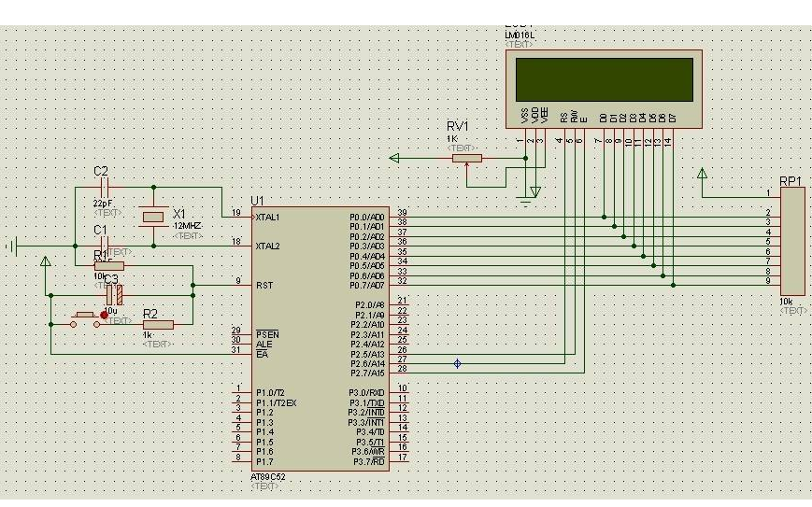The image size is (812, 507).
Task: Click the junction dot on the P0.7 line
Action: coord(673,285)
